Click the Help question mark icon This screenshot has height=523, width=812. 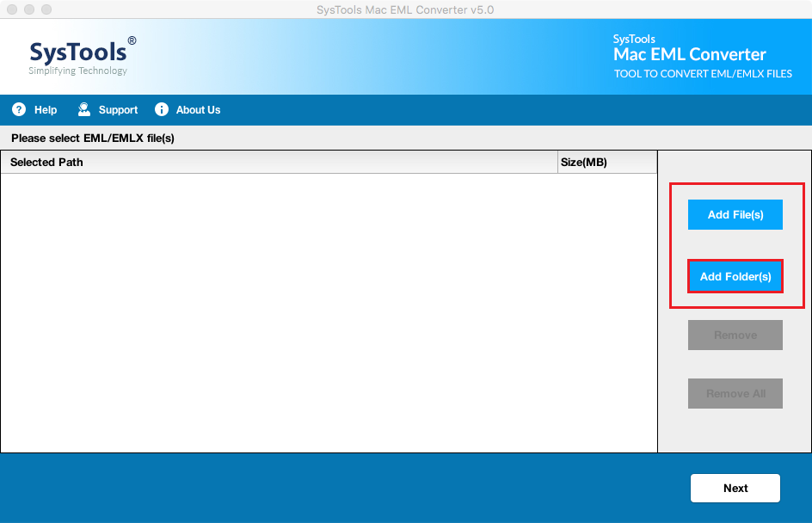tap(19, 109)
